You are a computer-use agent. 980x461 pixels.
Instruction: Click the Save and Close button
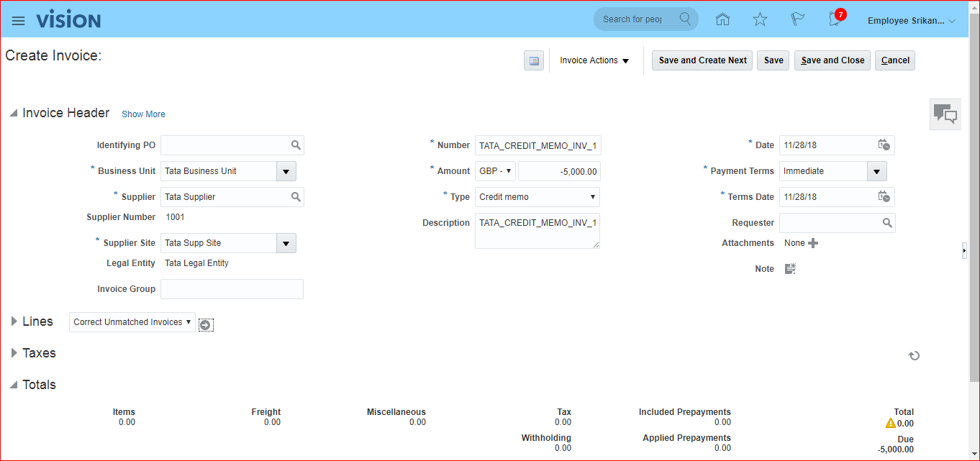(x=832, y=60)
